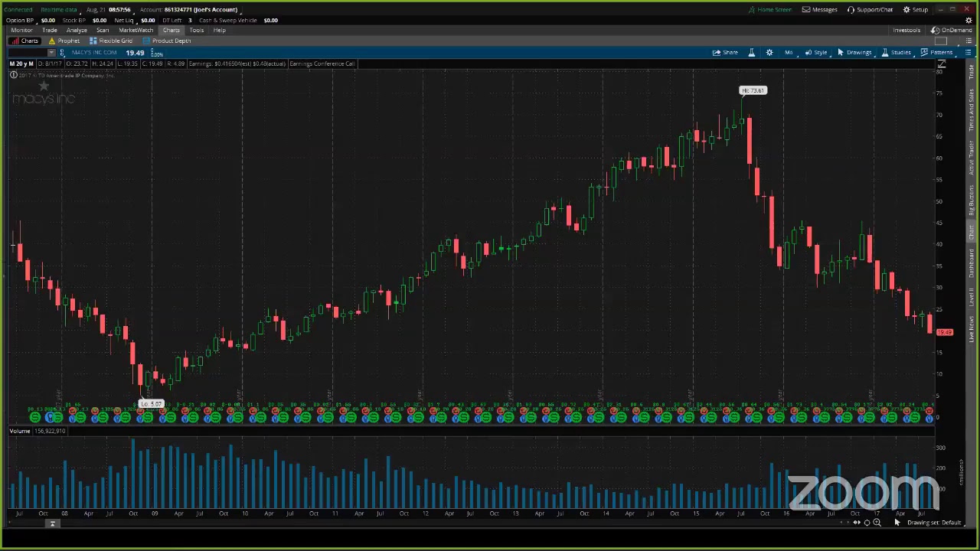980x551 pixels.
Task: Open the MarketWatch tab
Action: 136,30
